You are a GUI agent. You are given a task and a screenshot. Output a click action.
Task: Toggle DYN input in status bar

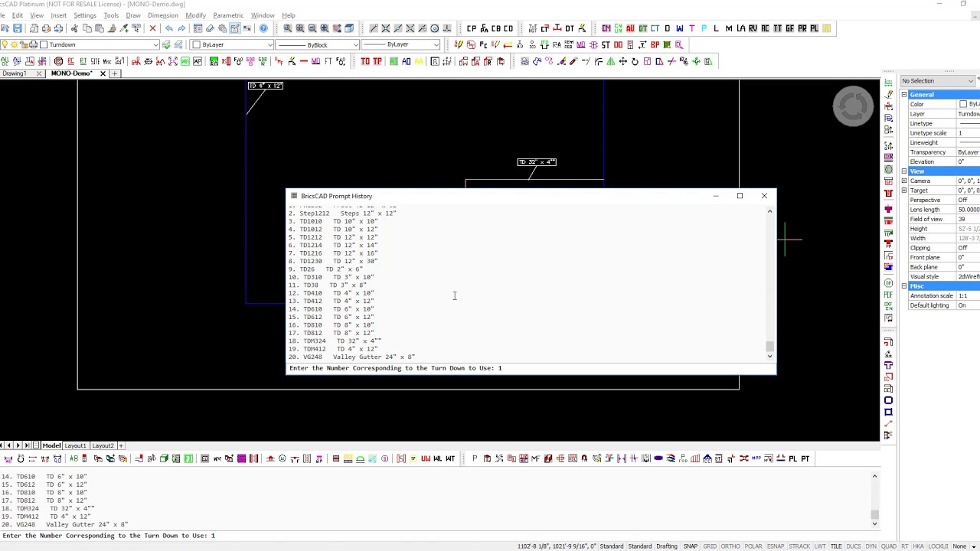(871, 546)
